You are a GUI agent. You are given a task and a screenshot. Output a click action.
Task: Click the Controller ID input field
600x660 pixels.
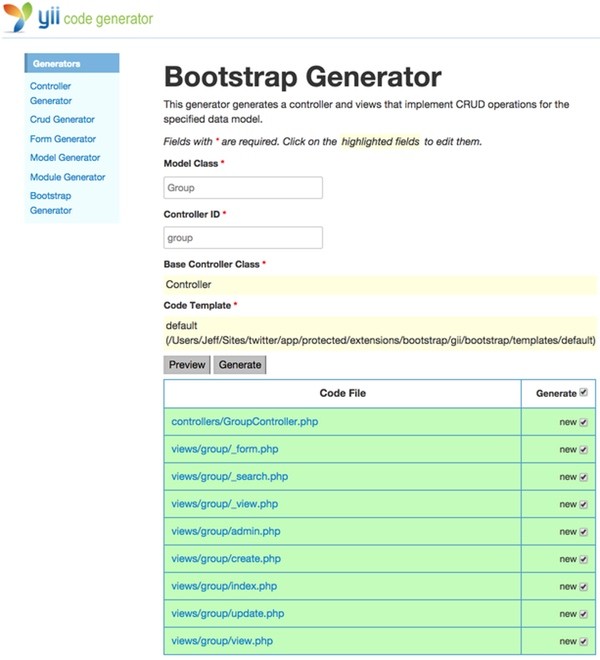pyautogui.click(x=243, y=238)
